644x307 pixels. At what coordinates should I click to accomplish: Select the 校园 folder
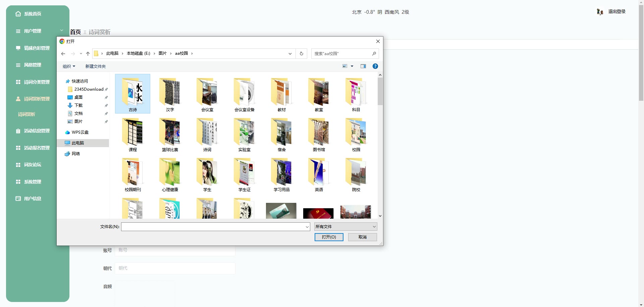pos(356,134)
